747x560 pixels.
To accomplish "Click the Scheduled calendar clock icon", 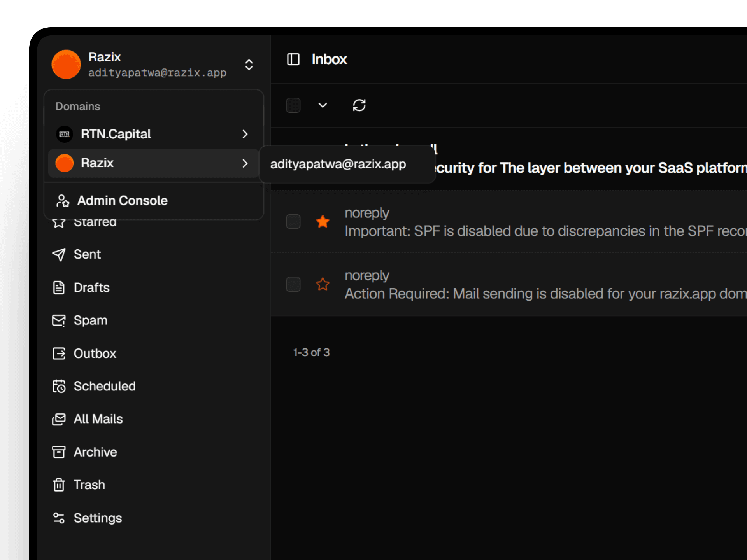I will (59, 386).
